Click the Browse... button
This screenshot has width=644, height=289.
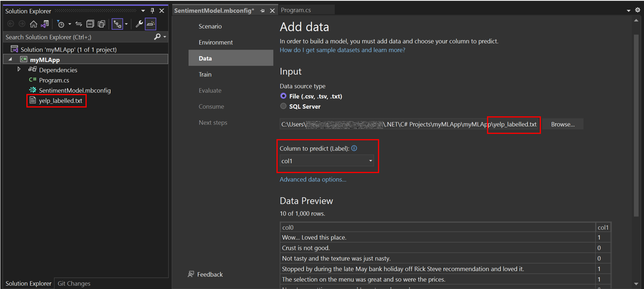(563, 124)
